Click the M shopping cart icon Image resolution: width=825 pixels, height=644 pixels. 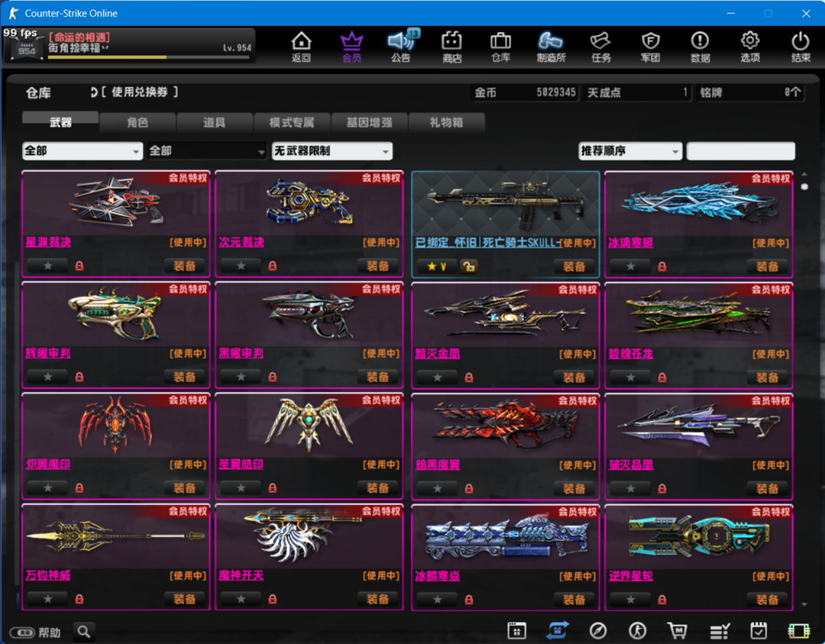pyautogui.click(x=678, y=630)
